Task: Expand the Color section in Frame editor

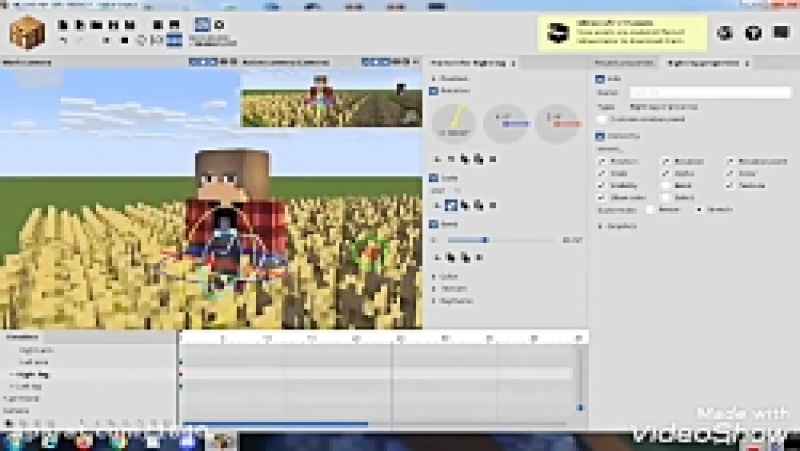Action: pos(434,277)
